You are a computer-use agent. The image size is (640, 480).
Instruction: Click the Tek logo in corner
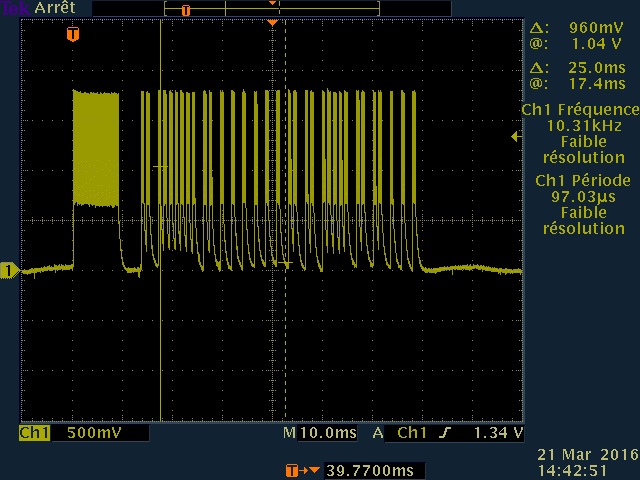pyautogui.click(x=15, y=8)
